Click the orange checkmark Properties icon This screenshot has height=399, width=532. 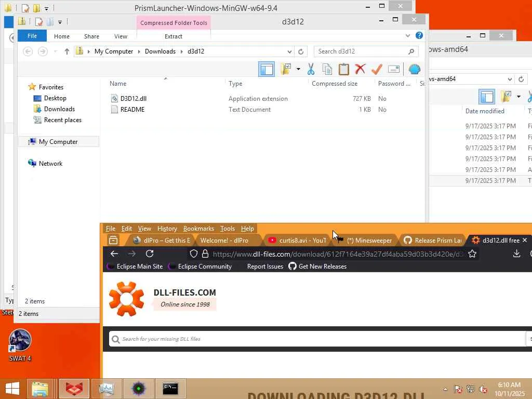pyautogui.click(x=377, y=69)
